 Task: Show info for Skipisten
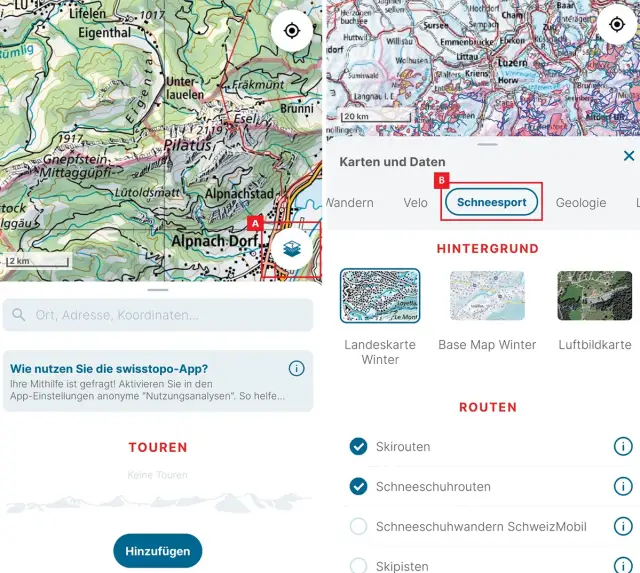coord(623,565)
